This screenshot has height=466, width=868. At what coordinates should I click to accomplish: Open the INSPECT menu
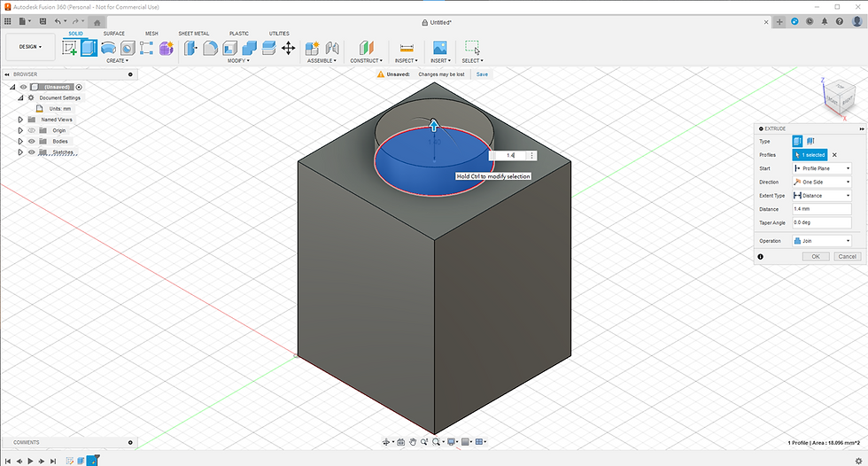point(407,60)
